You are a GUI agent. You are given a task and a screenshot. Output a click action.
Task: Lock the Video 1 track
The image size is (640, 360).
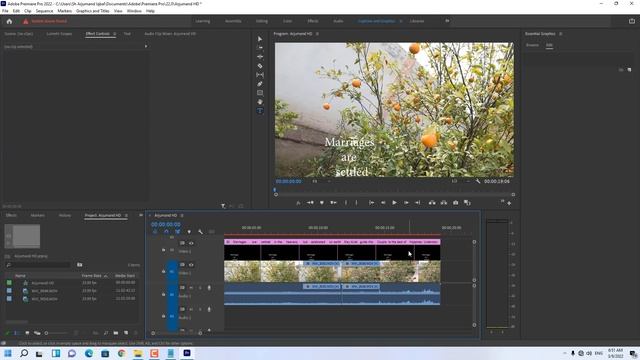coord(164,271)
